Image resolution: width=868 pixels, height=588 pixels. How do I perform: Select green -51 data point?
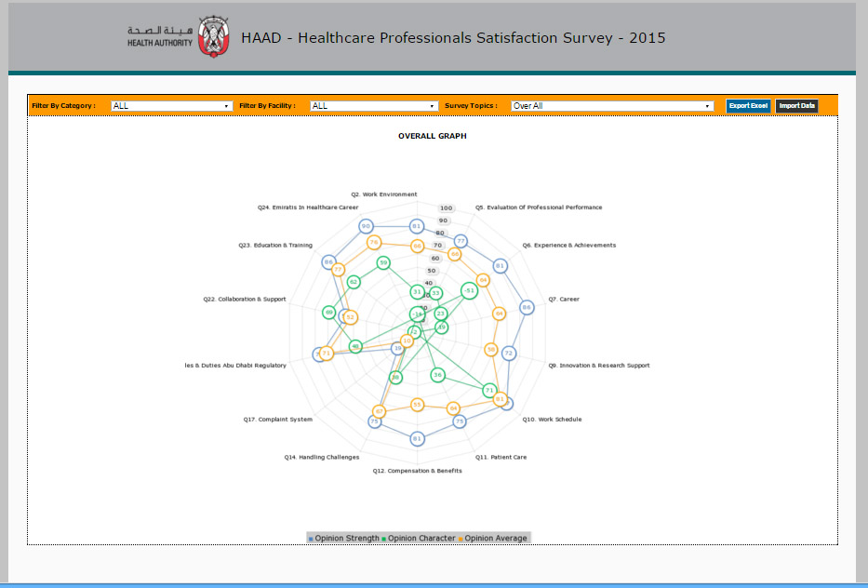coord(469,290)
